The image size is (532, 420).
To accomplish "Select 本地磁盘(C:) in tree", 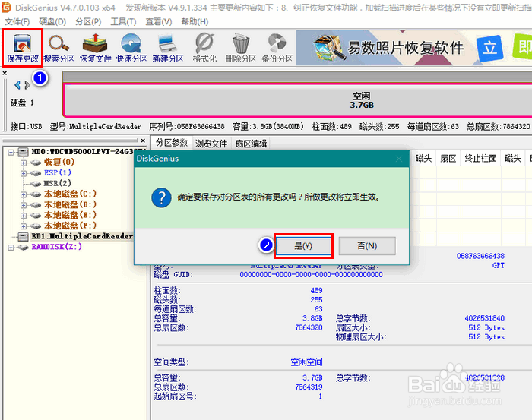I will [x=70, y=194].
